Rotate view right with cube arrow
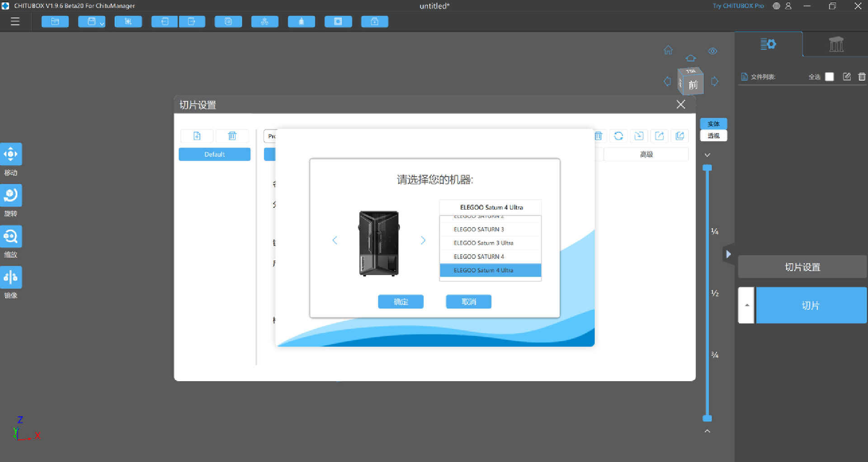Image resolution: width=868 pixels, height=462 pixels. pyautogui.click(x=715, y=81)
